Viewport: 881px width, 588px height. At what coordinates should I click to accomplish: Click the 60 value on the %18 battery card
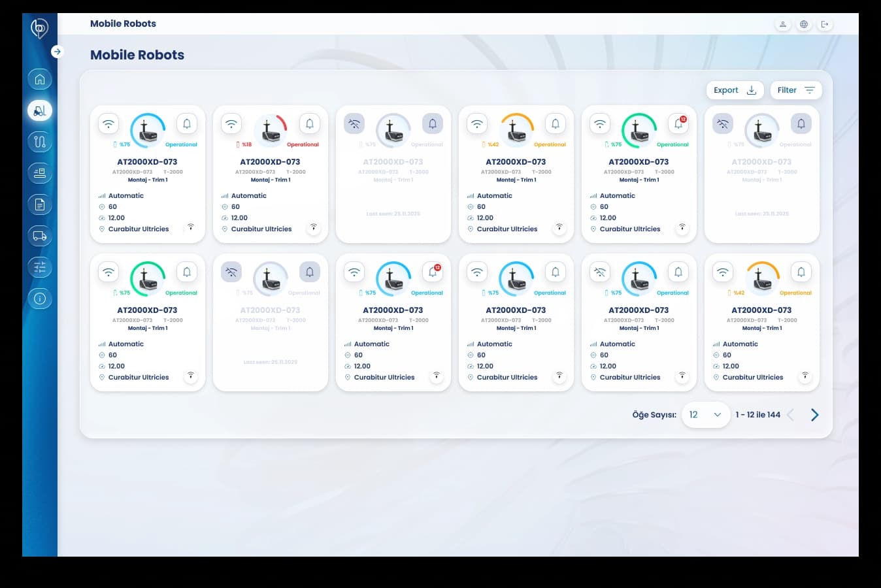point(235,206)
